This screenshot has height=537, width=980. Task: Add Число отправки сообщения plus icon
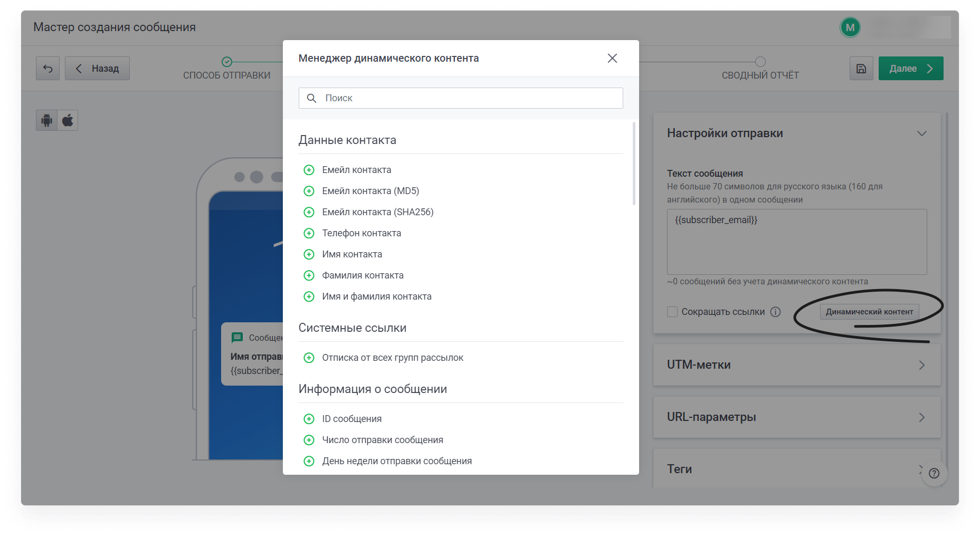pyautogui.click(x=309, y=440)
